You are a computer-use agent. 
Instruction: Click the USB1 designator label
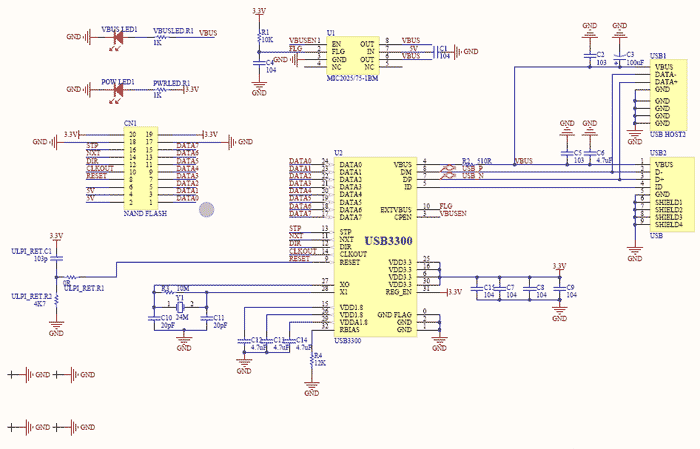click(x=658, y=56)
